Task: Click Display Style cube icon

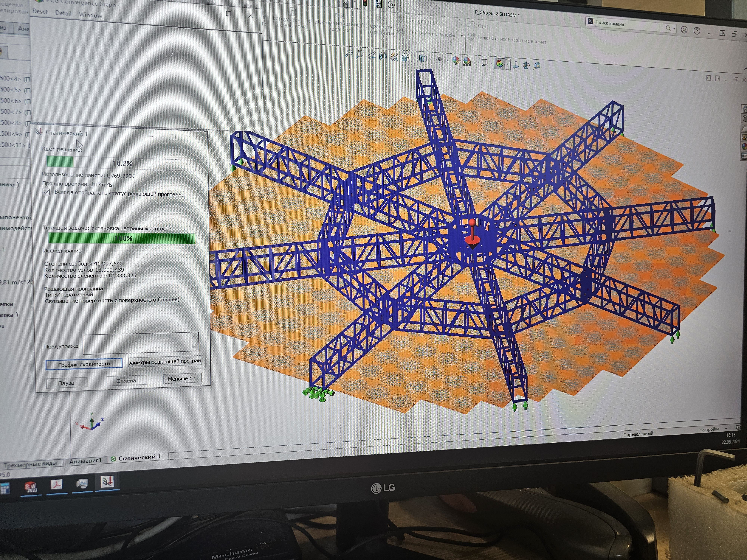Action: 422,59
